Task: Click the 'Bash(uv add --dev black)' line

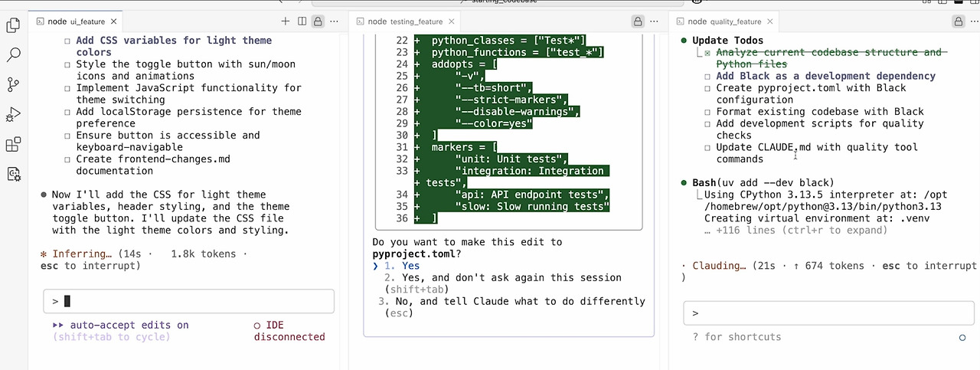Action: (x=763, y=183)
